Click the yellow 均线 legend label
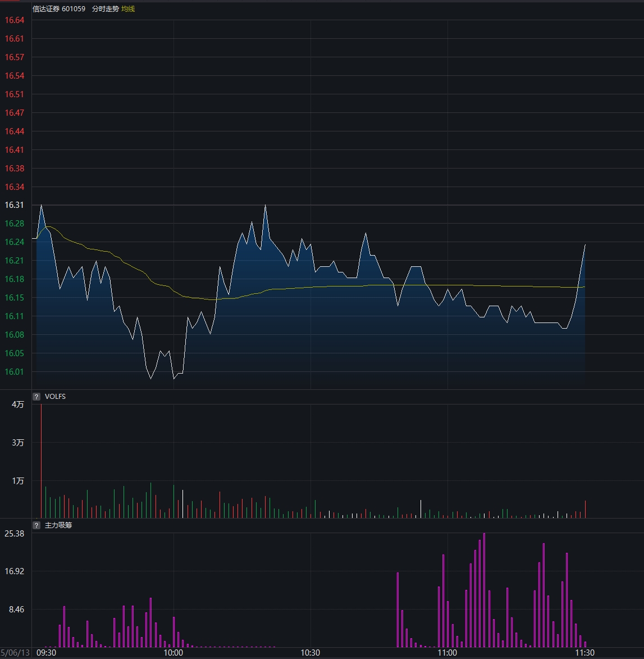The width and height of the screenshot is (644, 659). click(x=128, y=9)
